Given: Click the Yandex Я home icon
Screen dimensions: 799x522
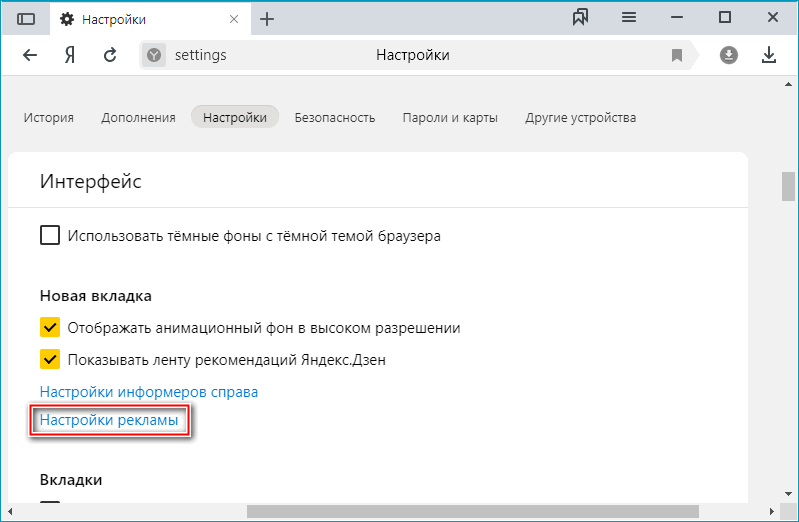Looking at the screenshot, I should point(70,55).
